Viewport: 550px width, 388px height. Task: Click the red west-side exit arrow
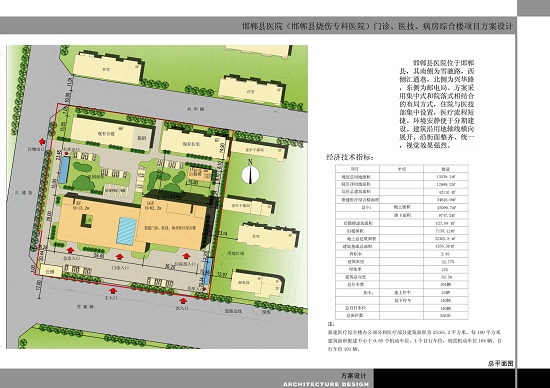click(x=42, y=141)
